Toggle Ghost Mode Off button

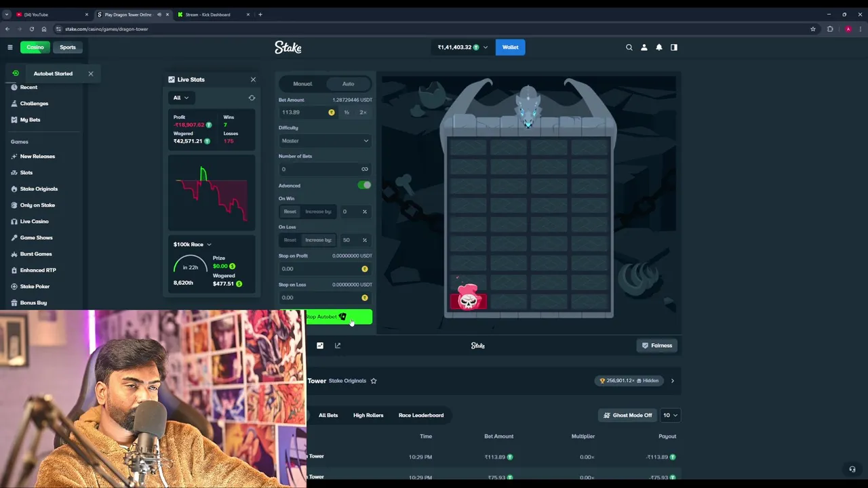tap(627, 415)
